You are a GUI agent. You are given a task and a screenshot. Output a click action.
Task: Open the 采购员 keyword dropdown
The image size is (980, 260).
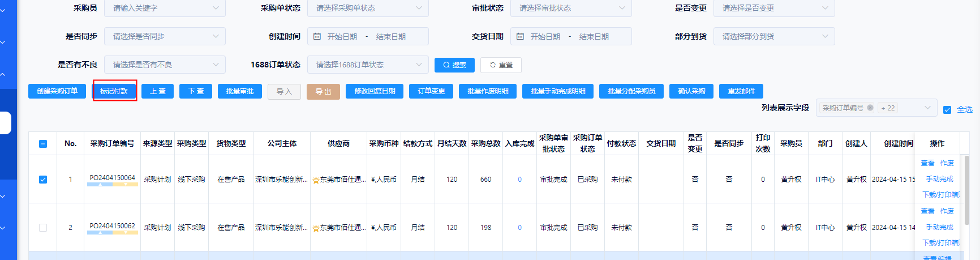click(x=165, y=8)
